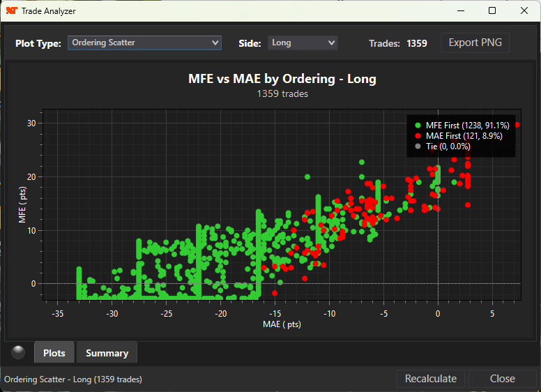The image size is (541, 392).
Task: Click the MAE (pts) x-axis label
Action: [x=282, y=325]
